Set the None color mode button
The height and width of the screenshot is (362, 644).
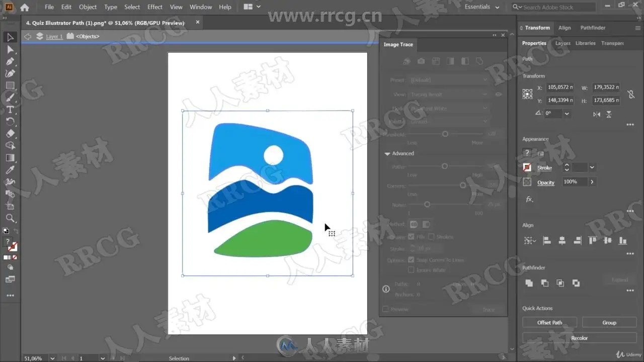coord(15,257)
